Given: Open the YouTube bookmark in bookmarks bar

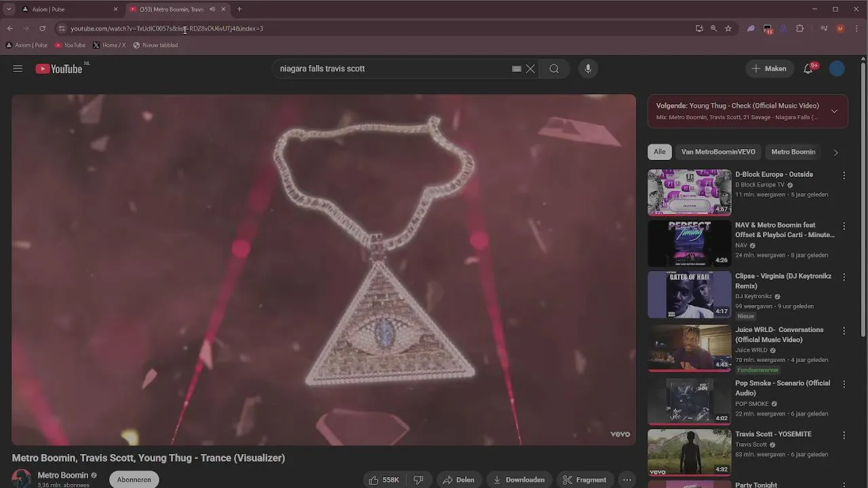Looking at the screenshot, I should click(70, 45).
